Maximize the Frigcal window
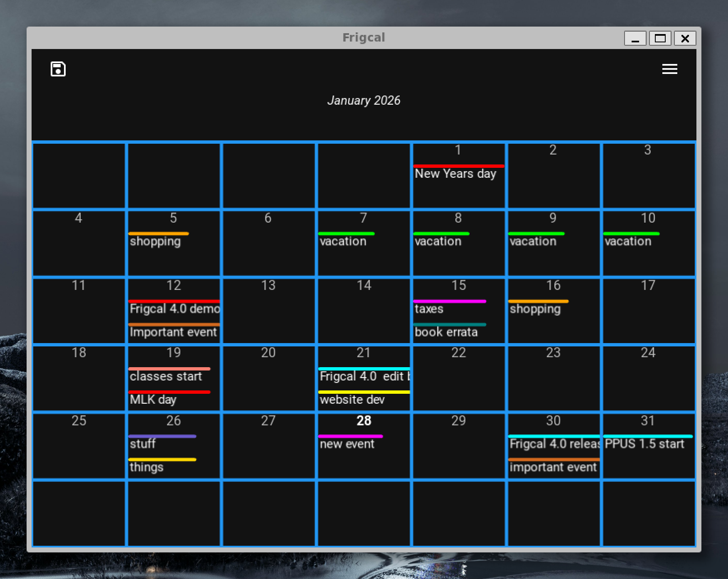The image size is (728, 579). (660, 39)
